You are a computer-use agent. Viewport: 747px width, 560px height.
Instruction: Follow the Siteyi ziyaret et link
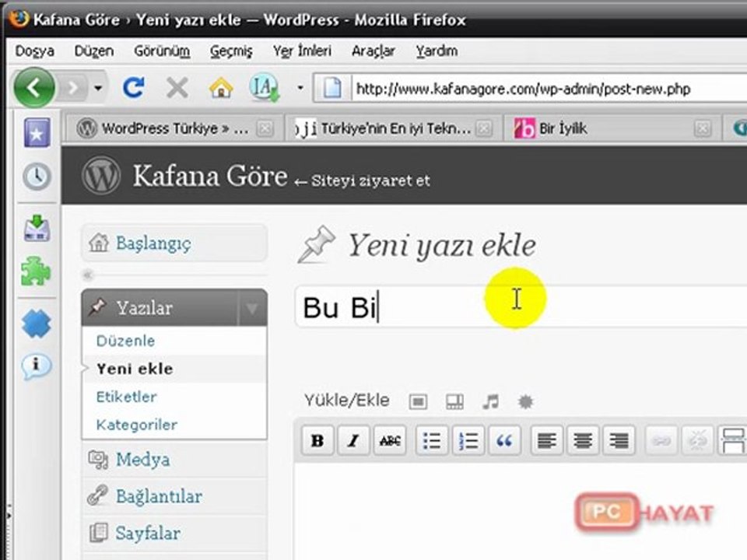point(363,181)
